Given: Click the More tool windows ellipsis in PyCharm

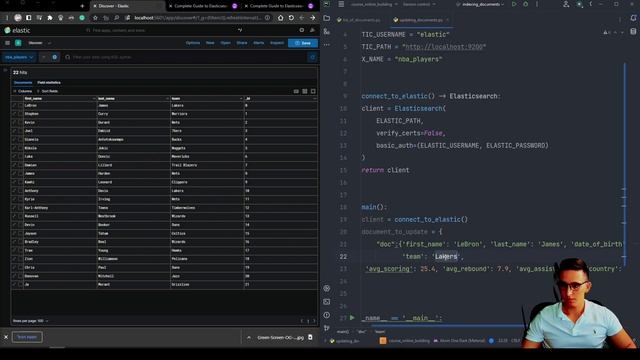Looking at the screenshot, I should click(x=327, y=44).
